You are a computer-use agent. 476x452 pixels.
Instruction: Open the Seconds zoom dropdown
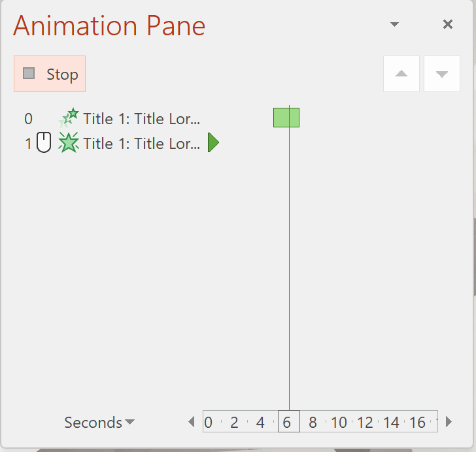tap(99, 422)
